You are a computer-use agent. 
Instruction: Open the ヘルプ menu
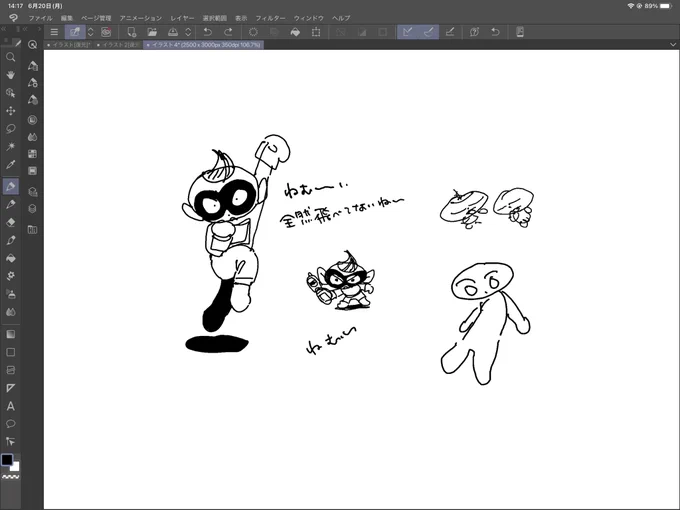(341, 18)
